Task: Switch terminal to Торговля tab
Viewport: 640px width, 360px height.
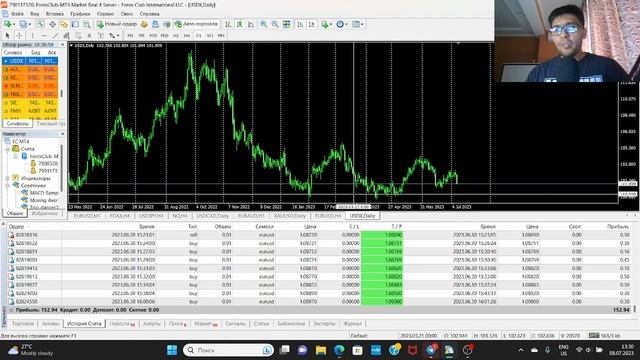Action: click(x=23, y=324)
